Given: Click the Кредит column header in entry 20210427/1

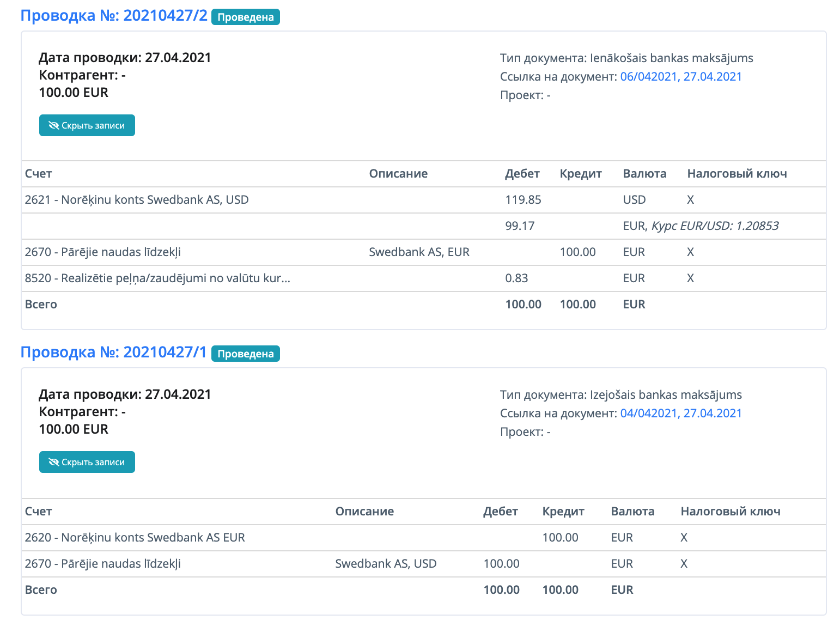Looking at the screenshot, I should 563,512.
